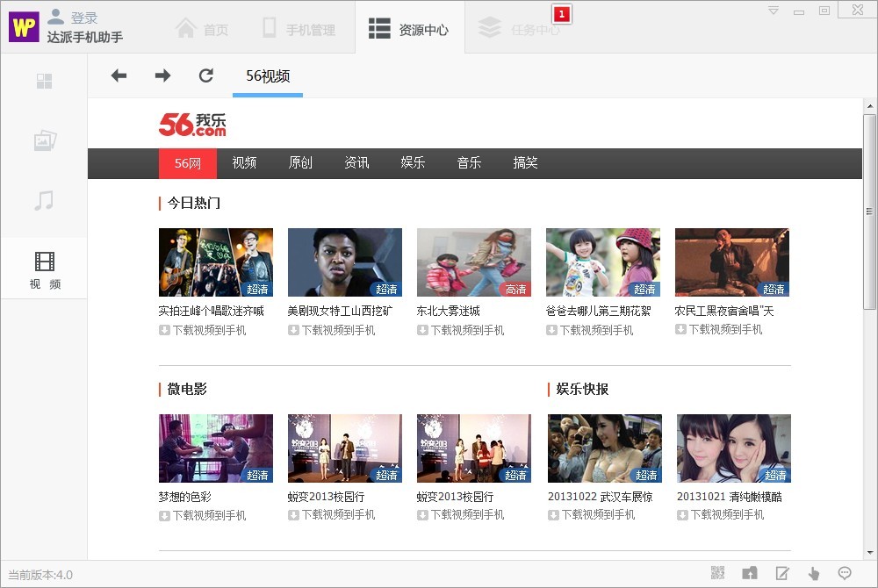Go to the 首页 home tab

point(202,29)
